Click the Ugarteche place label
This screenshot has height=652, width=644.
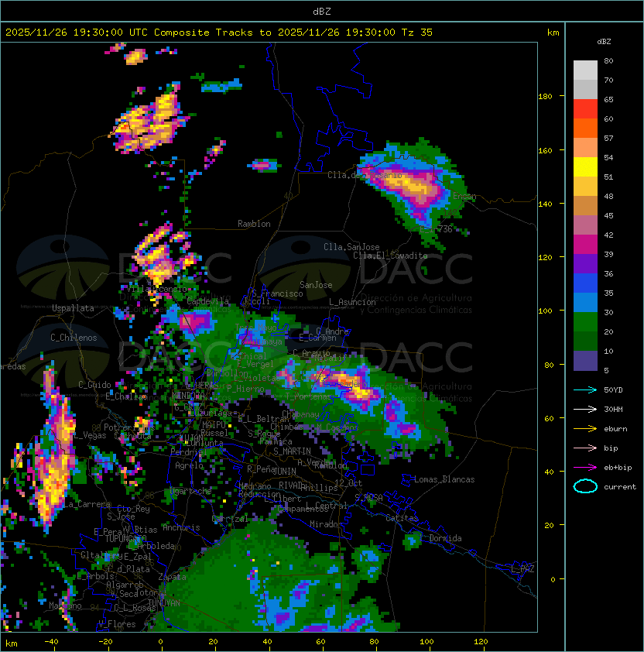tap(191, 491)
